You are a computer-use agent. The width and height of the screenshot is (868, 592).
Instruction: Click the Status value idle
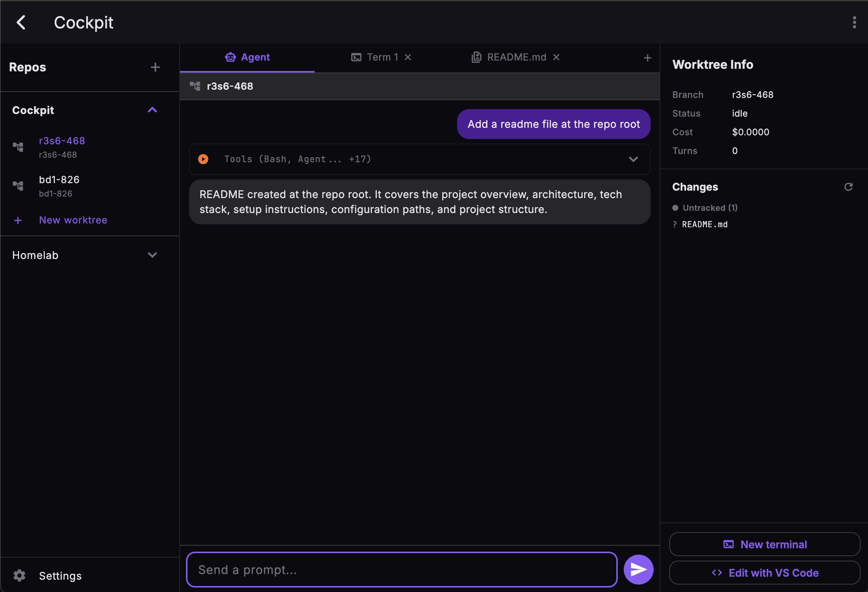point(740,113)
